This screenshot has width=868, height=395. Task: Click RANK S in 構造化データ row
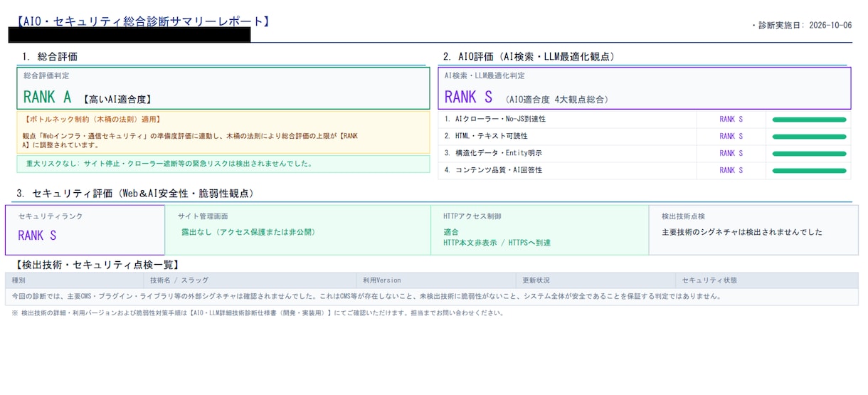pos(731,153)
